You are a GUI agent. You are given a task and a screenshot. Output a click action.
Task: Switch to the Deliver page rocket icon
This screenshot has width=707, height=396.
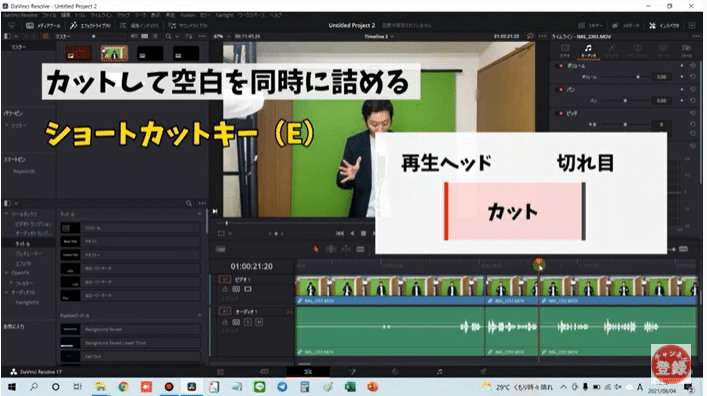(x=483, y=372)
